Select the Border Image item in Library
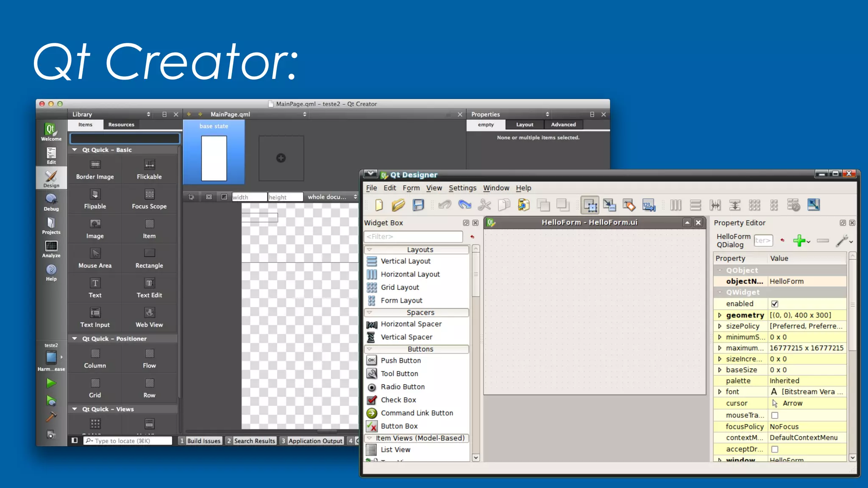This screenshot has width=868, height=488. pyautogui.click(x=95, y=170)
